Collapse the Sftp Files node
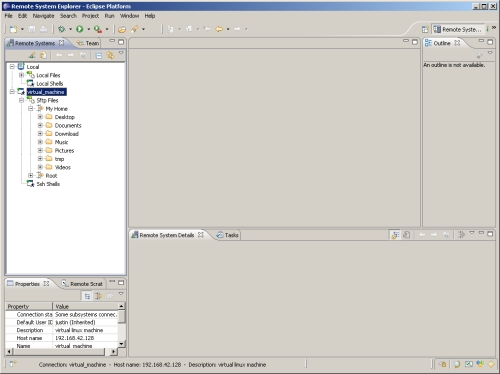 pos(21,100)
